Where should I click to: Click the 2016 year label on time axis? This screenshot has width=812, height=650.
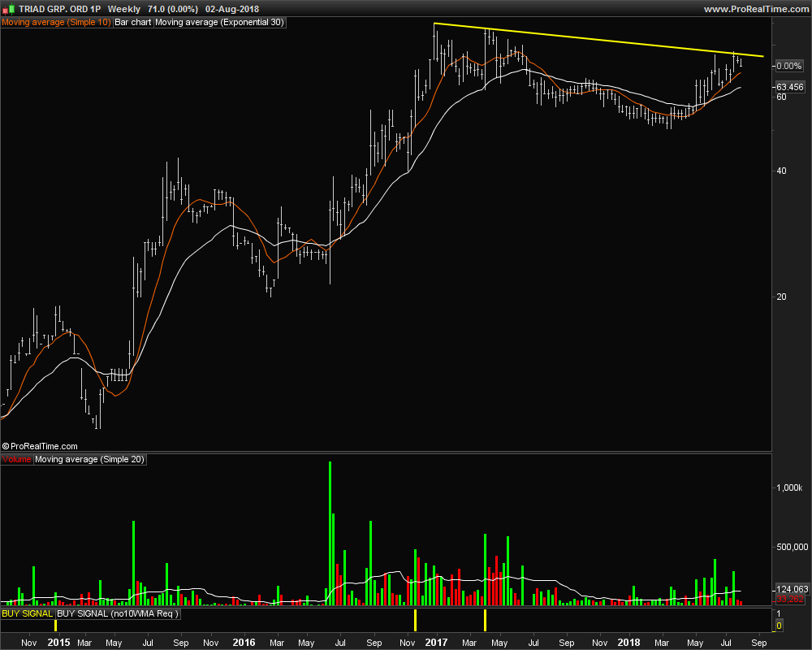tap(244, 643)
